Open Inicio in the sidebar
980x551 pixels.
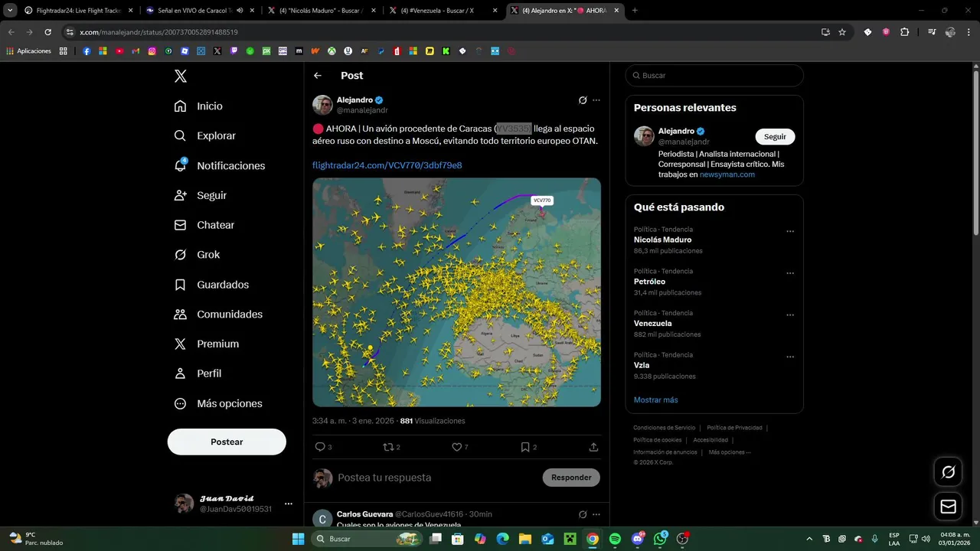(x=198, y=106)
